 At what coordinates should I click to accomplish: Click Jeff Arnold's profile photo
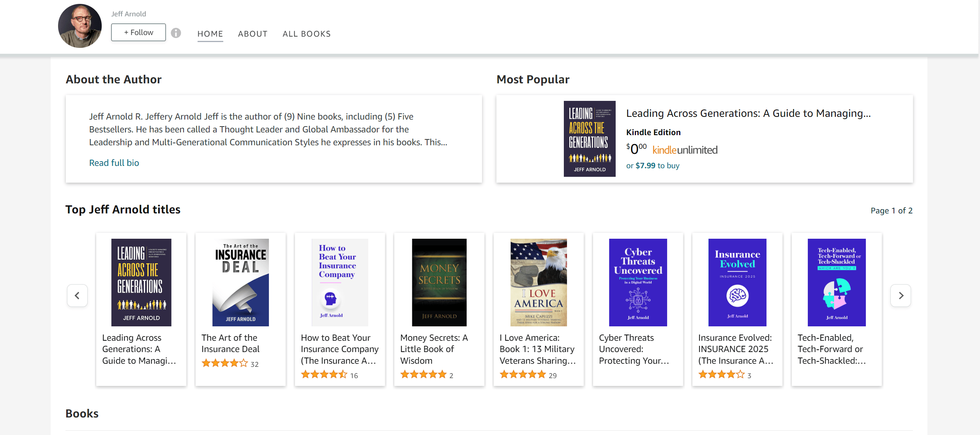[80, 26]
